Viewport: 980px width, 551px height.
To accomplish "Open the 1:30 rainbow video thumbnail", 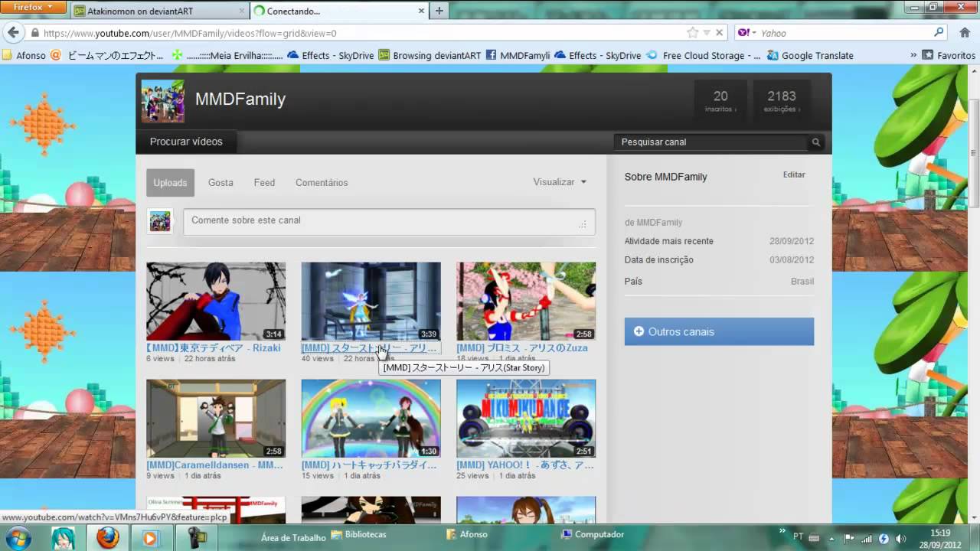I will click(x=371, y=419).
